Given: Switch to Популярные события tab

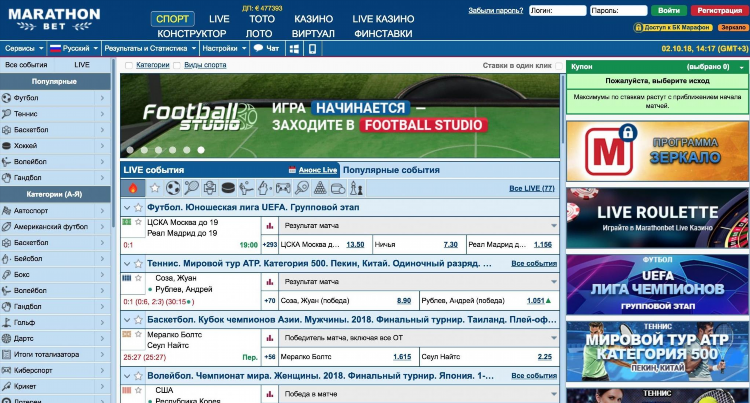Looking at the screenshot, I should (391, 170).
